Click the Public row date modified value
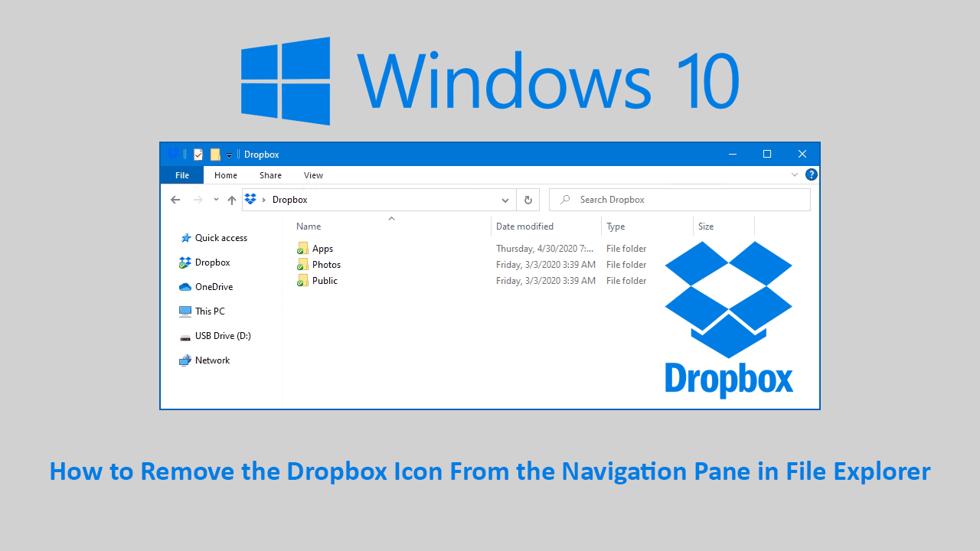This screenshot has width=980, height=551. tap(546, 281)
